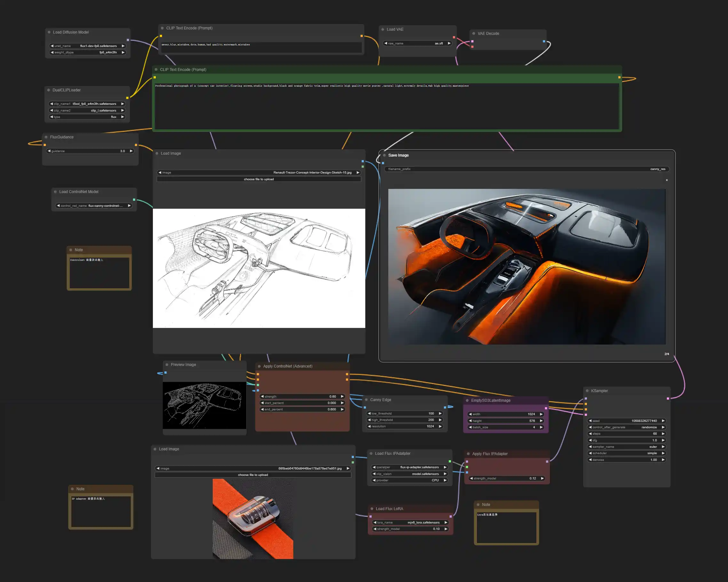The height and width of the screenshot is (582, 728).
Task: Collapse the FluxGuidance node dot
Action: click(46, 137)
